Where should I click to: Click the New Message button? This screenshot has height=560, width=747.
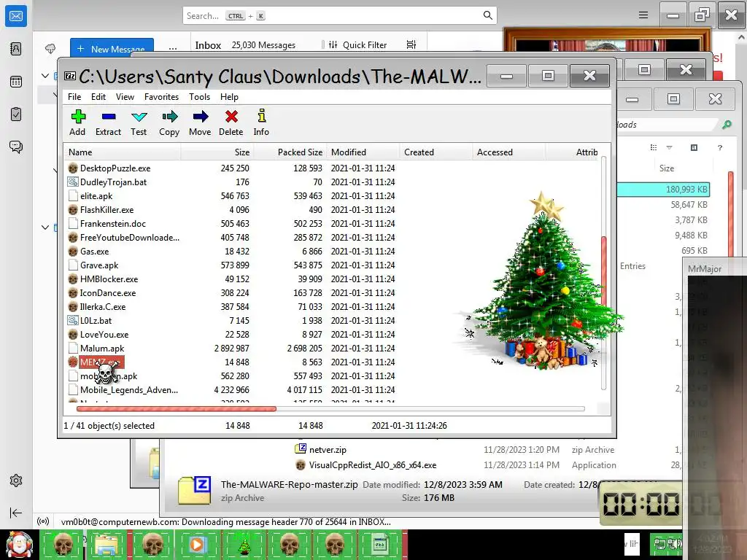click(x=112, y=49)
